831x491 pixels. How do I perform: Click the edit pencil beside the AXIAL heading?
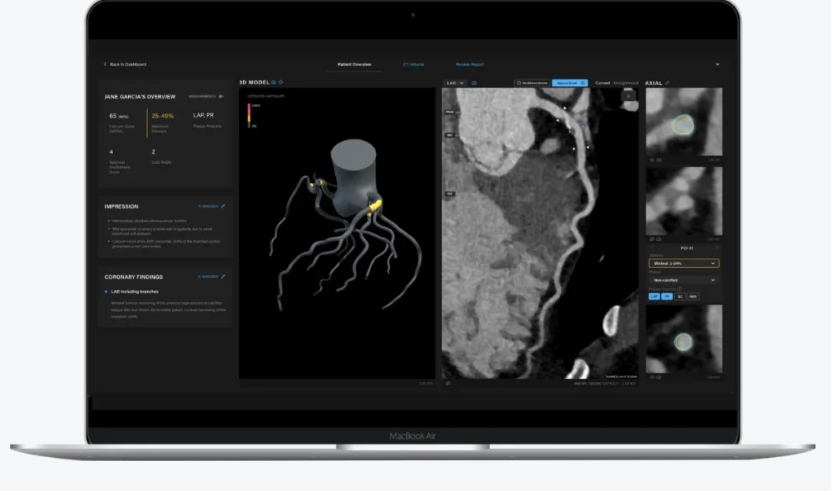[668, 83]
